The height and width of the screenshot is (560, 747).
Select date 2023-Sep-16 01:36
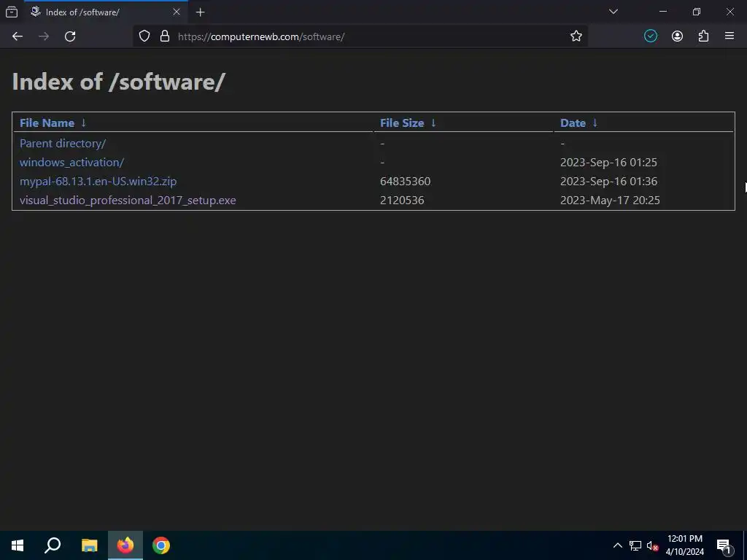click(x=609, y=182)
